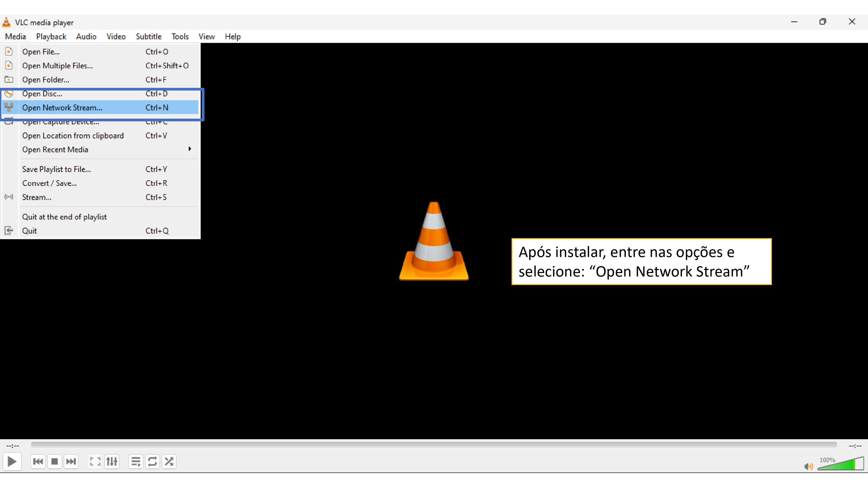The image size is (868, 488).
Task: Open the Playback menu
Action: [x=51, y=36]
